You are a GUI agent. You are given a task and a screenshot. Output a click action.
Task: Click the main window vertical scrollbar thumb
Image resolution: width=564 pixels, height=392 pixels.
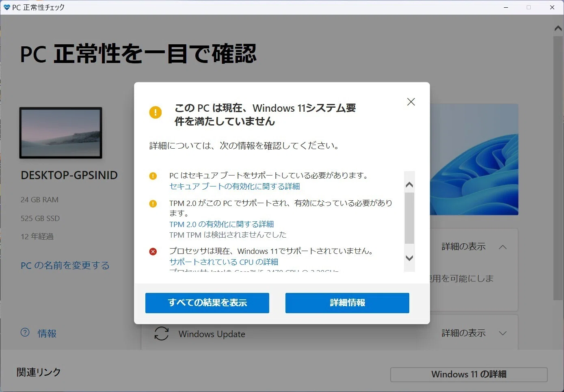point(558,168)
